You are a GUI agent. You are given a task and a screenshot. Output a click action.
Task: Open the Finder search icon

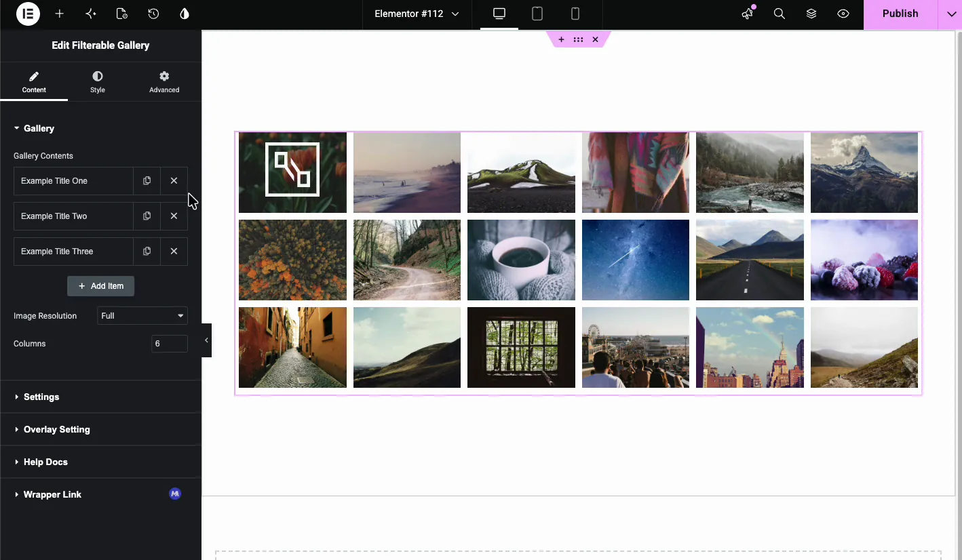[780, 14]
